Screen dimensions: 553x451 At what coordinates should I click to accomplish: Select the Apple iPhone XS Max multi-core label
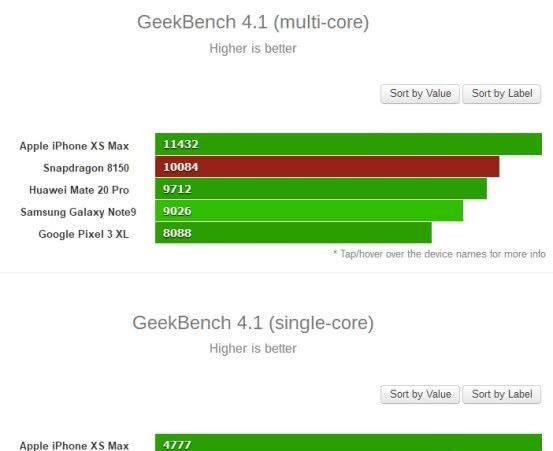click(74, 146)
